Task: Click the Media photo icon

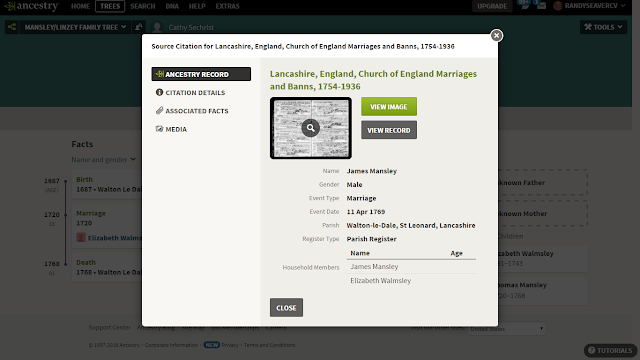Action: coord(159,129)
